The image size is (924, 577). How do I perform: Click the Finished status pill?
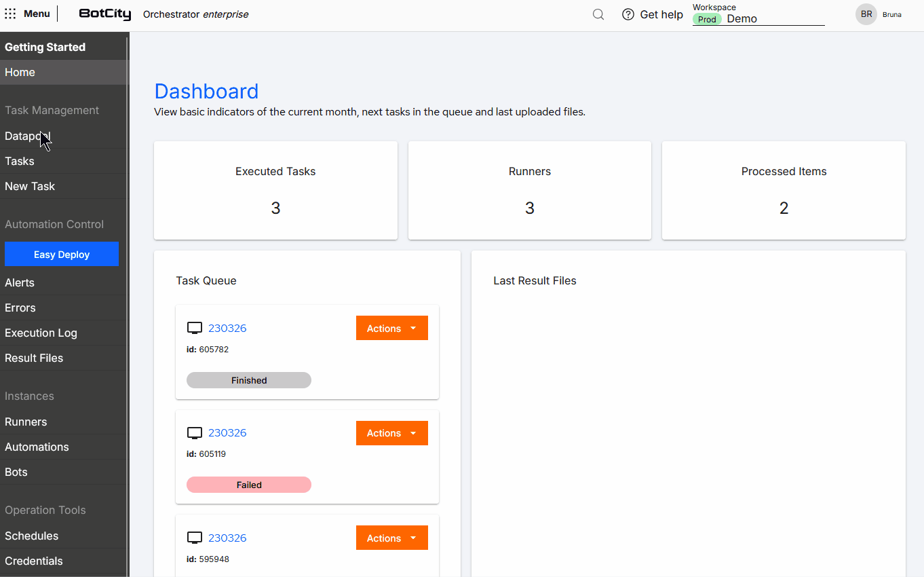coord(248,380)
